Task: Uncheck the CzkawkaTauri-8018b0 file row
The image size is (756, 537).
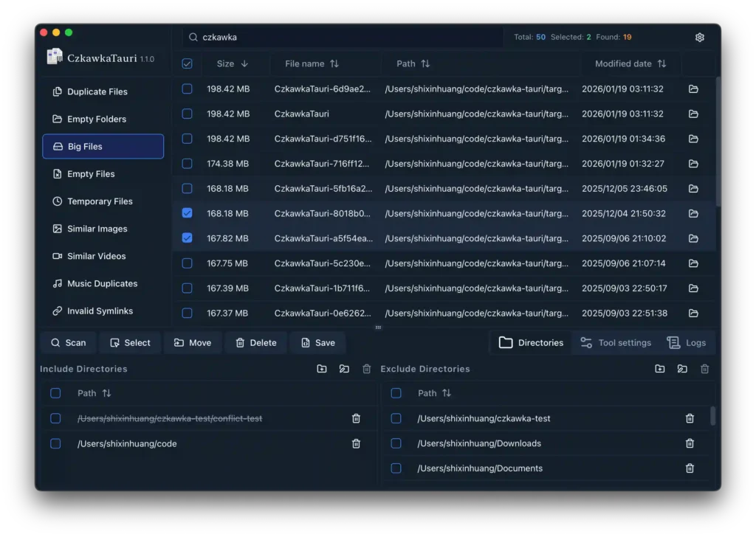Action: tap(187, 213)
